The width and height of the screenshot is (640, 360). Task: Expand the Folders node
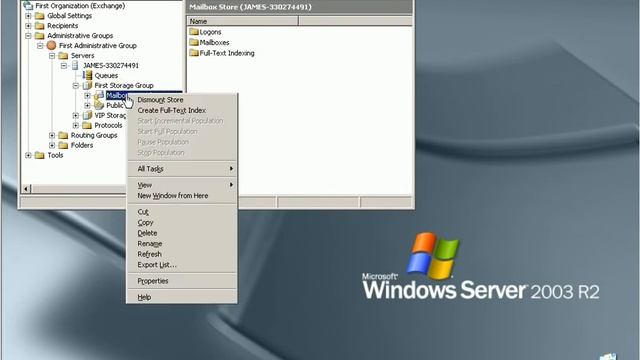(x=52, y=145)
